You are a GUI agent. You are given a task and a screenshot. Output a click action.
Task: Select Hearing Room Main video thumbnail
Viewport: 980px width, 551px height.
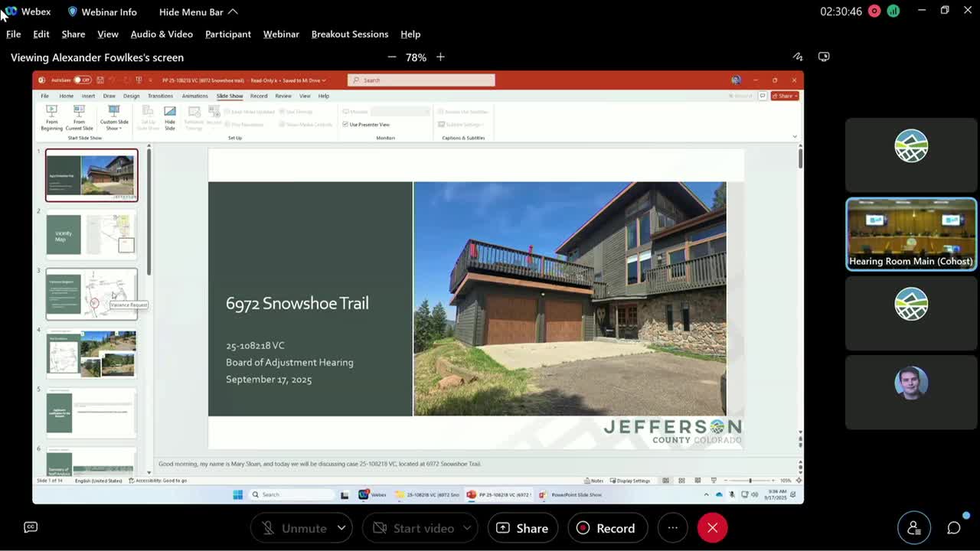point(910,234)
